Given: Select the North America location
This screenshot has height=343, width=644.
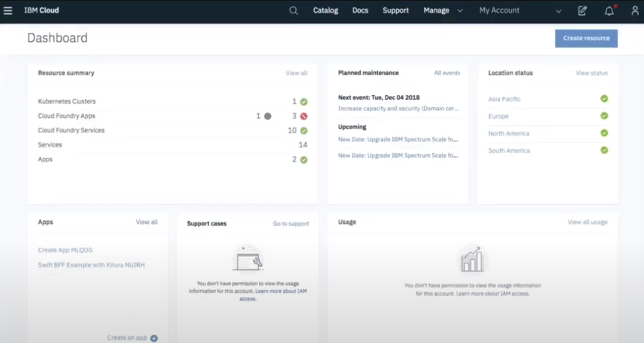Looking at the screenshot, I should pos(509,134).
